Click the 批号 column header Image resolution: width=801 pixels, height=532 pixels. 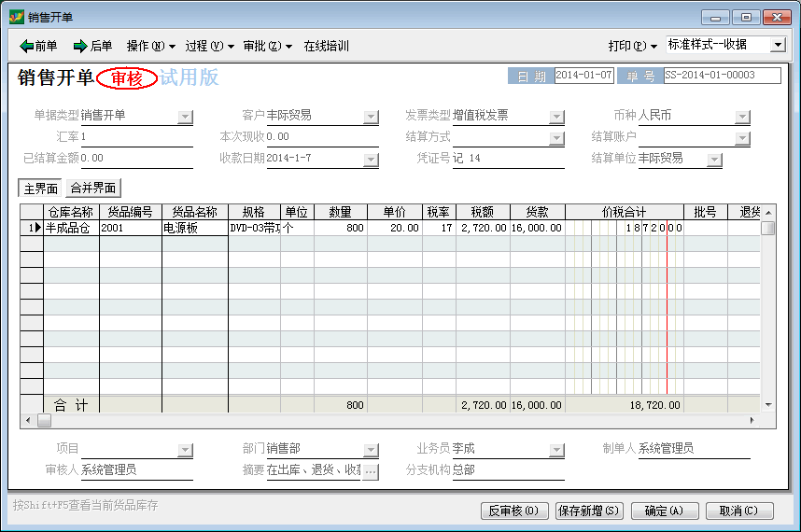706,212
